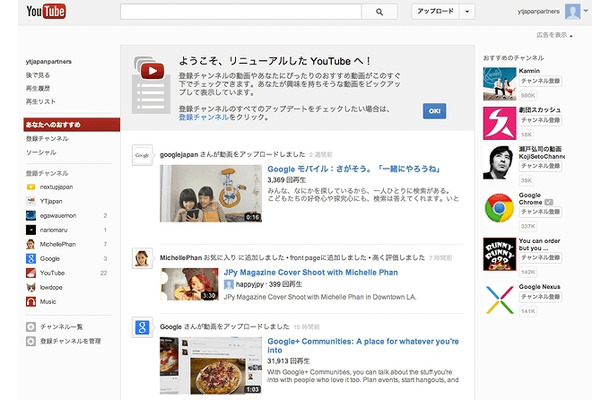Subscribe to 劇団スカッシュ channel

(540, 120)
